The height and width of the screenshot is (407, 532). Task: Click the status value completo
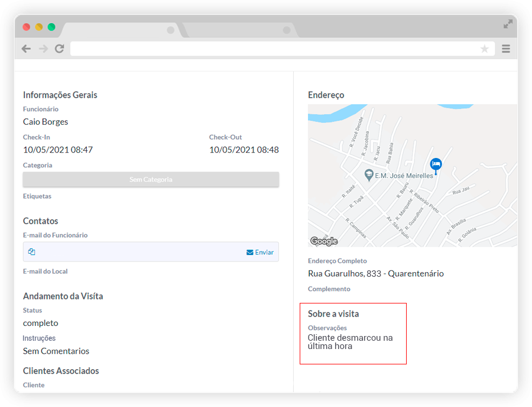coord(41,323)
